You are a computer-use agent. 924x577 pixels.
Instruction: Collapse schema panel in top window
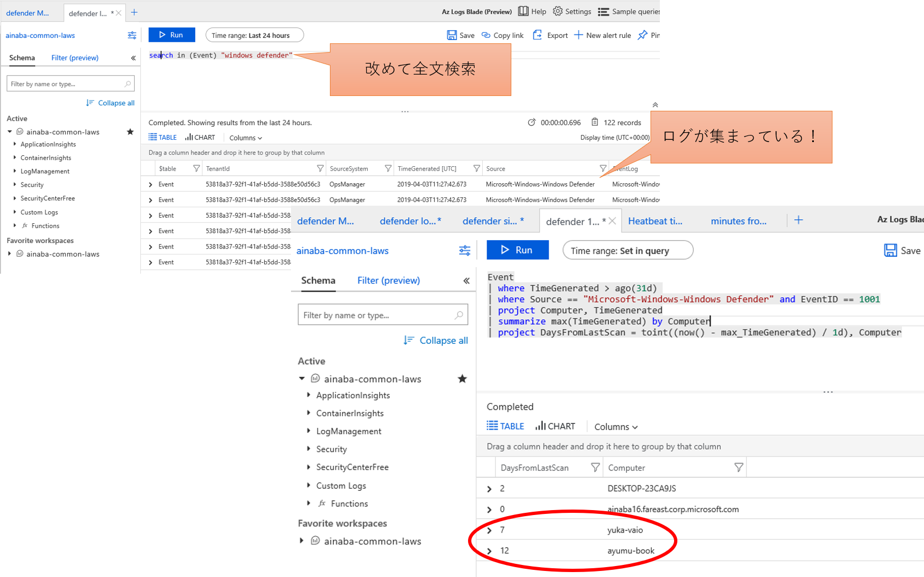click(133, 58)
